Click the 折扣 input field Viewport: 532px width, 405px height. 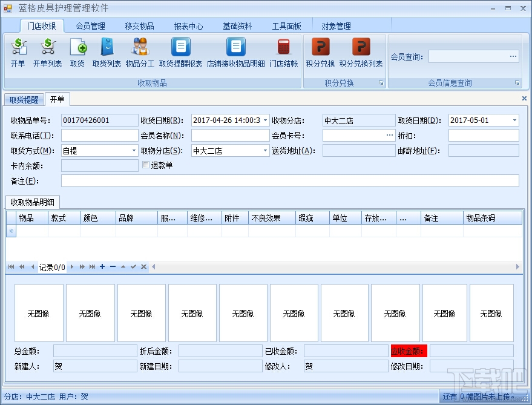point(484,136)
